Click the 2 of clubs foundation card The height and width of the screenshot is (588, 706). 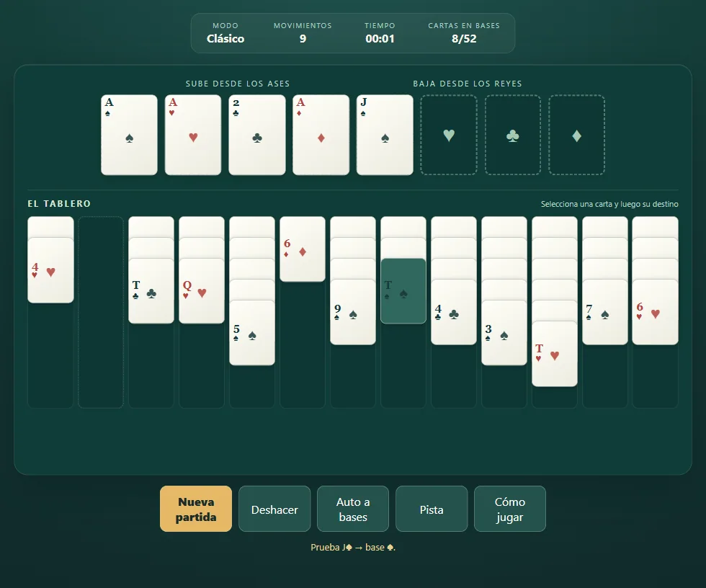(x=257, y=135)
